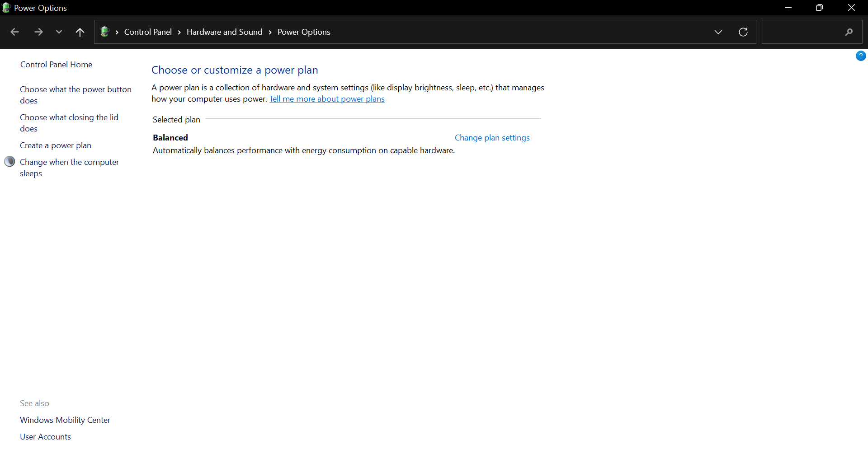Refresh the Power Options page
Image resolution: width=868 pixels, height=449 pixels.
(743, 32)
